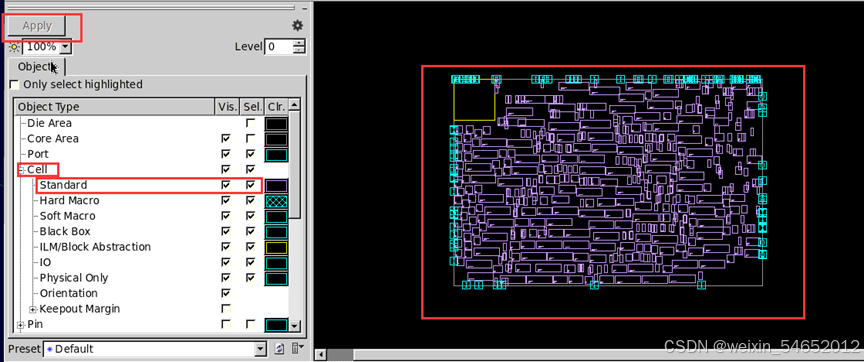Click the object list scroll-down arrow
This screenshot has width=864, height=362.
tap(295, 326)
